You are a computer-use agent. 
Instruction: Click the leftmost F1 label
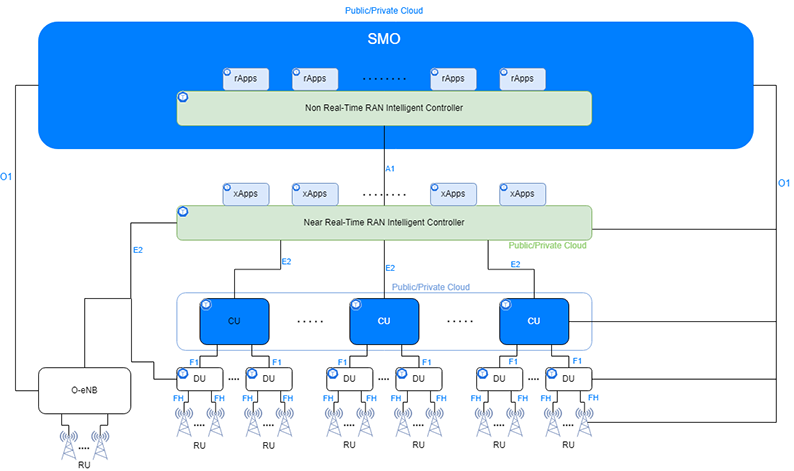point(194,363)
